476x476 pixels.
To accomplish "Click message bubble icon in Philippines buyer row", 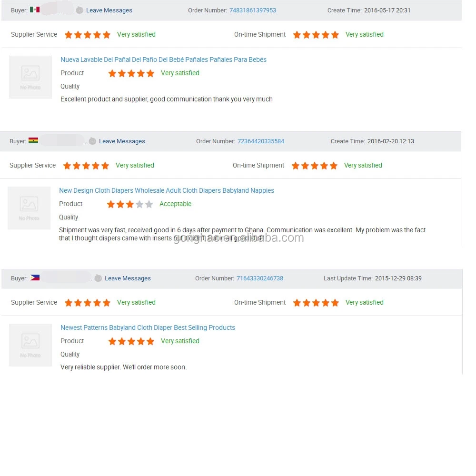I will pyautogui.click(x=98, y=278).
